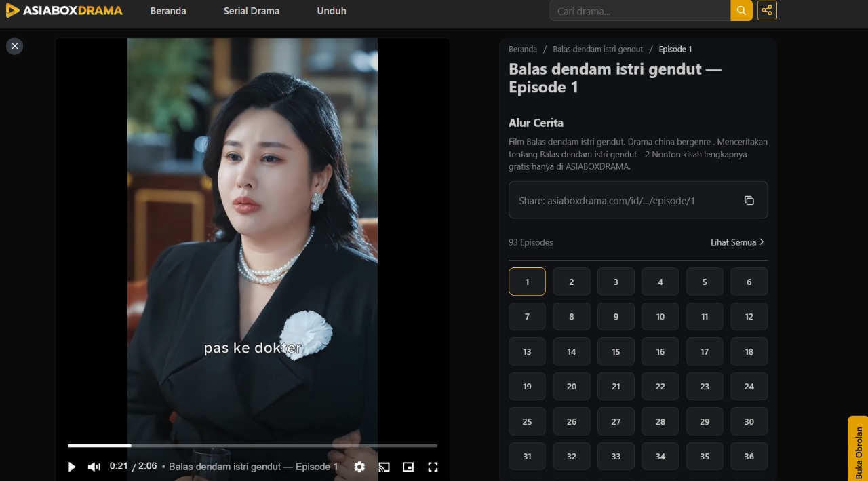
Task: Open video settings gear
Action: coord(359,467)
